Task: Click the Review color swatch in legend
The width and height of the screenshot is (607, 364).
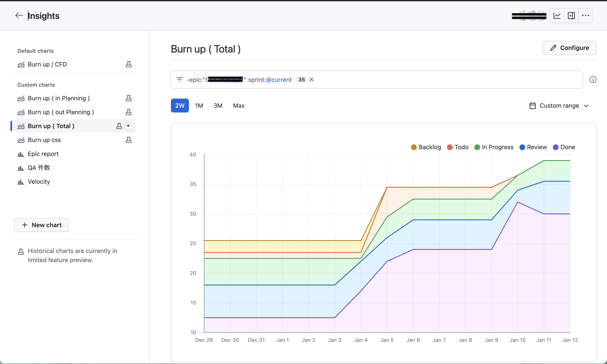Action: (522, 147)
